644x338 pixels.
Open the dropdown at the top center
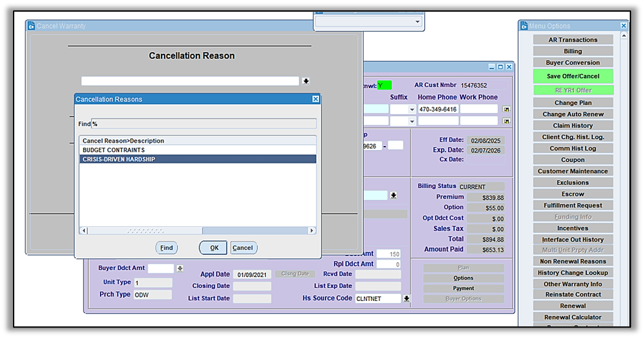pyautogui.click(x=417, y=21)
